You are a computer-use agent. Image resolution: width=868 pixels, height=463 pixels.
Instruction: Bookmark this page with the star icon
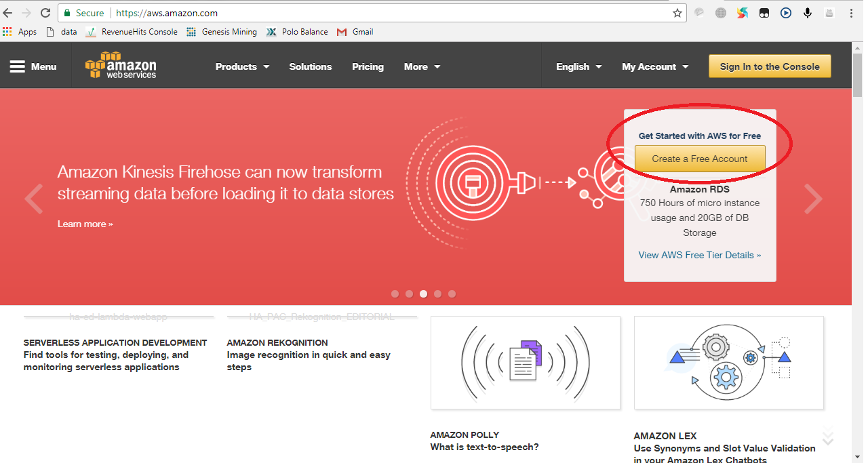click(x=677, y=13)
